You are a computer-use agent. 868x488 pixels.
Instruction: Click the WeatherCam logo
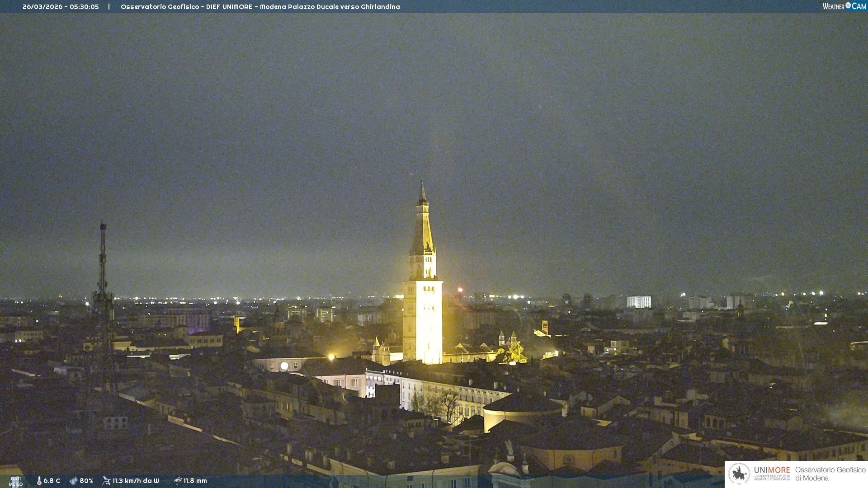click(x=844, y=6)
